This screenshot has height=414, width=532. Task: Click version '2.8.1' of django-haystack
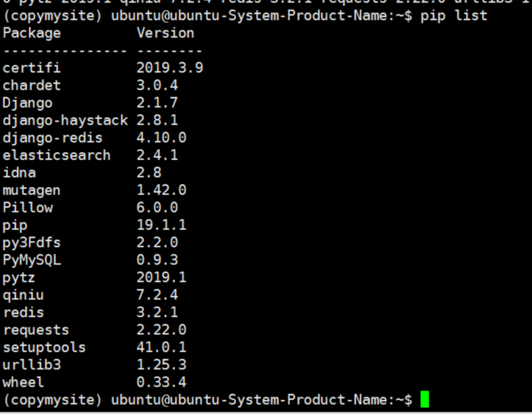click(157, 120)
